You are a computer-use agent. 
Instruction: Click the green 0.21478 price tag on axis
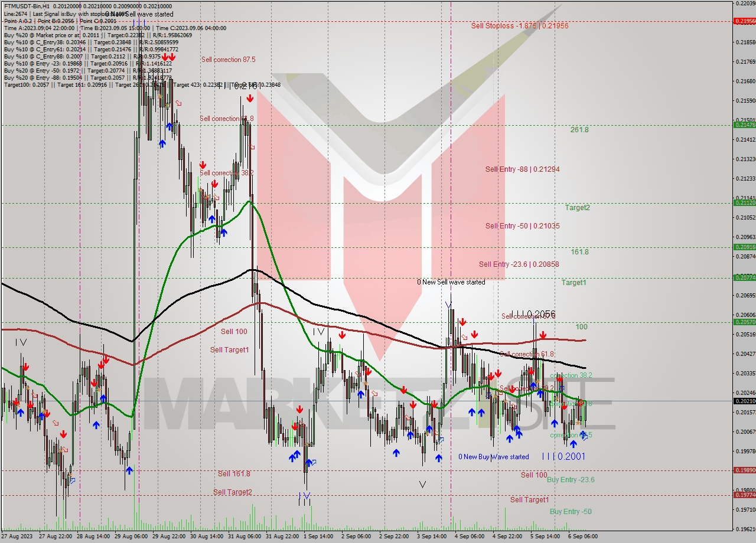tap(745, 125)
